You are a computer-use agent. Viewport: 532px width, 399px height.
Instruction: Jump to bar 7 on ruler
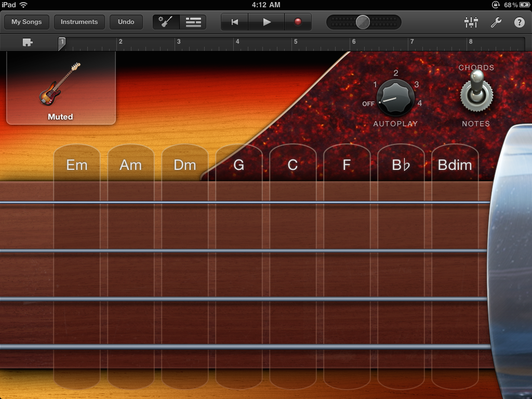[x=412, y=42]
